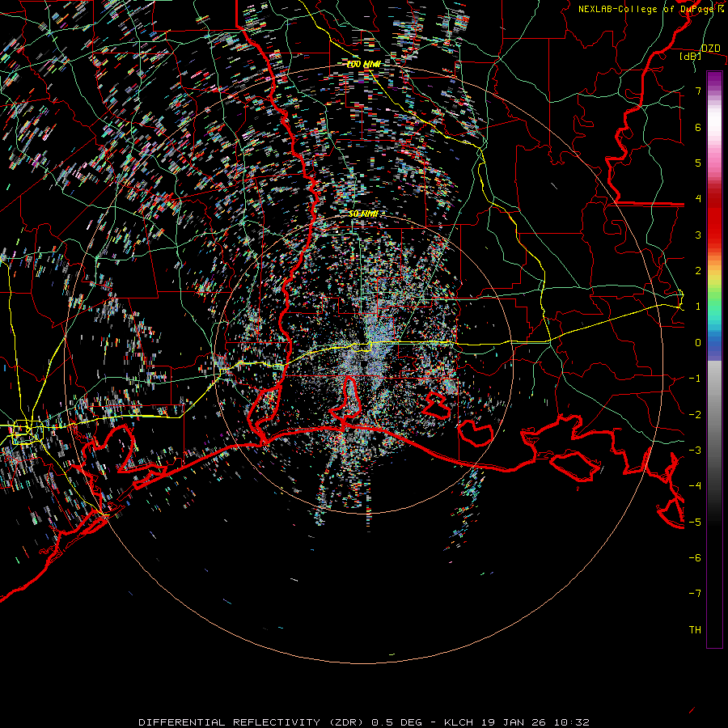
Task: Click the 19 JAN 26 date text
Action: point(512,722)
